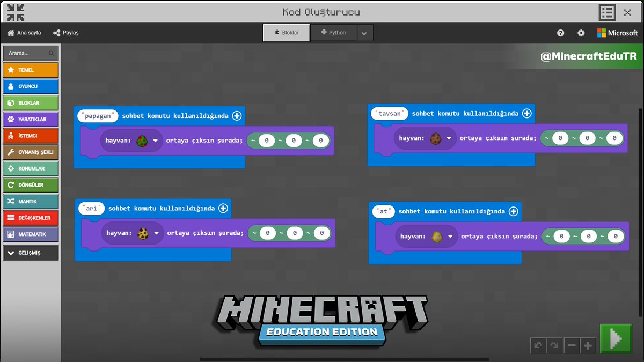Click the plus icon on at command

tap(513, 211)
